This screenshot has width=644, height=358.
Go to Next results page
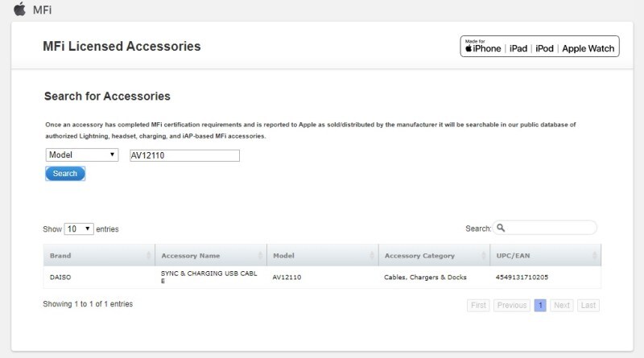pos(561,306)
